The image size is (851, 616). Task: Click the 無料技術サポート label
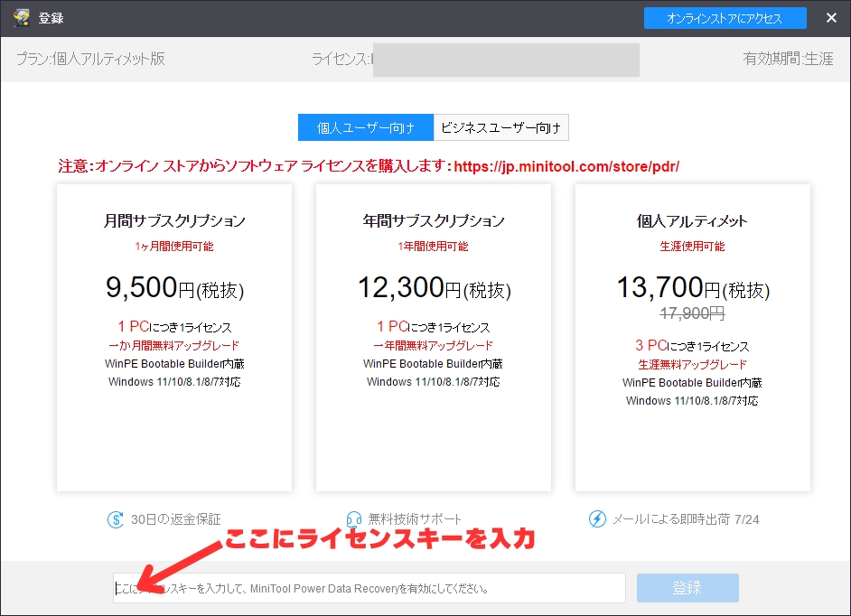[415, 519]
